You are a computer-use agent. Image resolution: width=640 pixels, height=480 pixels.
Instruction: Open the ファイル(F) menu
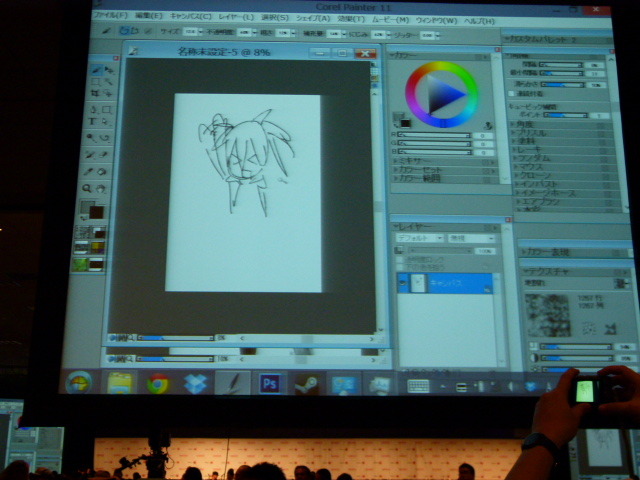click(x=111, y=17)
